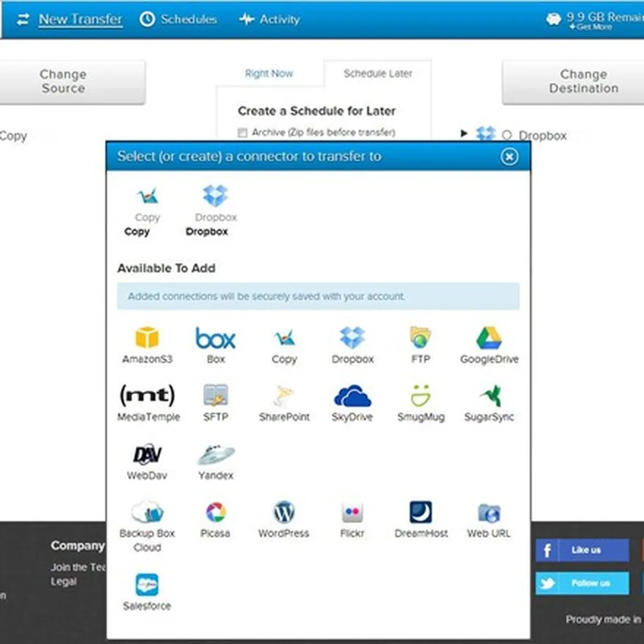Image resolution: width=644 pixels, height=644 pixels.
Task: Click the Change Source button
Action: pos(71,82)
